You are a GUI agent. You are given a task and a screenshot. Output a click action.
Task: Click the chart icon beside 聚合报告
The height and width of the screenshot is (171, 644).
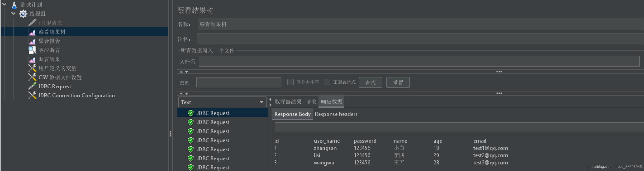point(32,41)
